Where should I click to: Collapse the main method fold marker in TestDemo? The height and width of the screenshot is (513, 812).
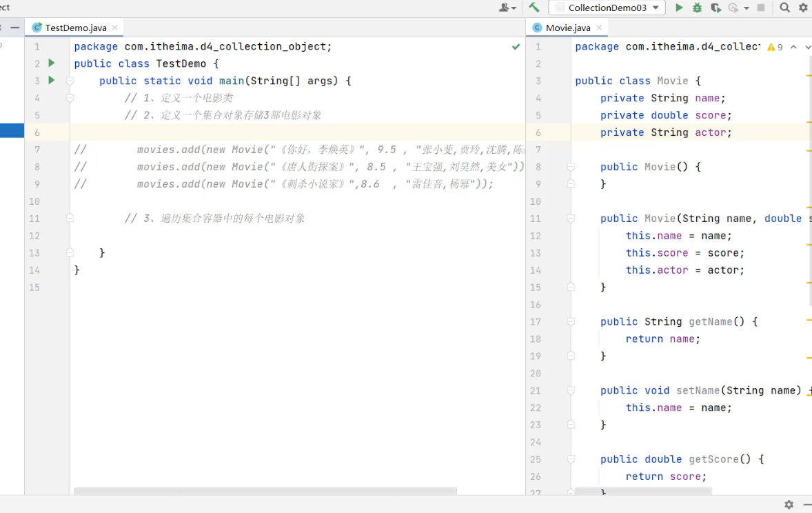(x=70, y=81)
